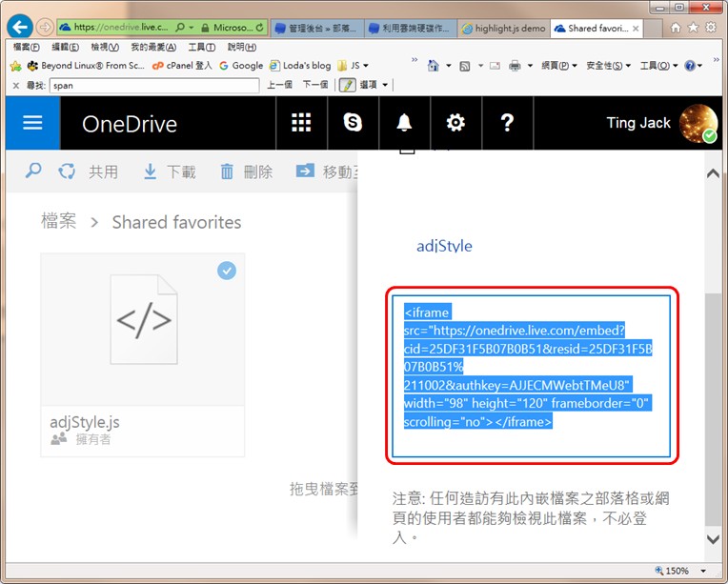Expand the JS favorites folder dropdown
The image size is (728, 584).
[x=366, y=66]
